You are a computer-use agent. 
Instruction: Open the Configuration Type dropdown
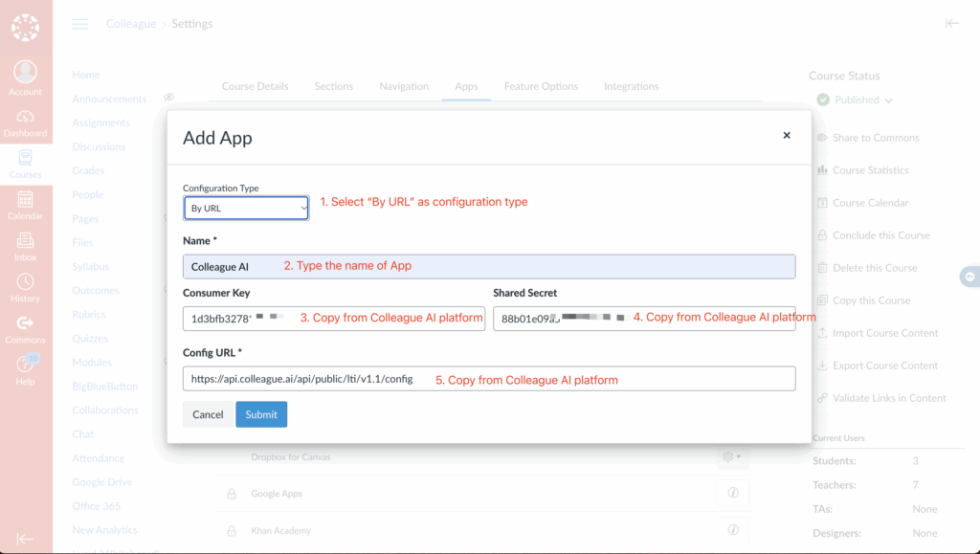pyautogui.click(x=246, y=208)
